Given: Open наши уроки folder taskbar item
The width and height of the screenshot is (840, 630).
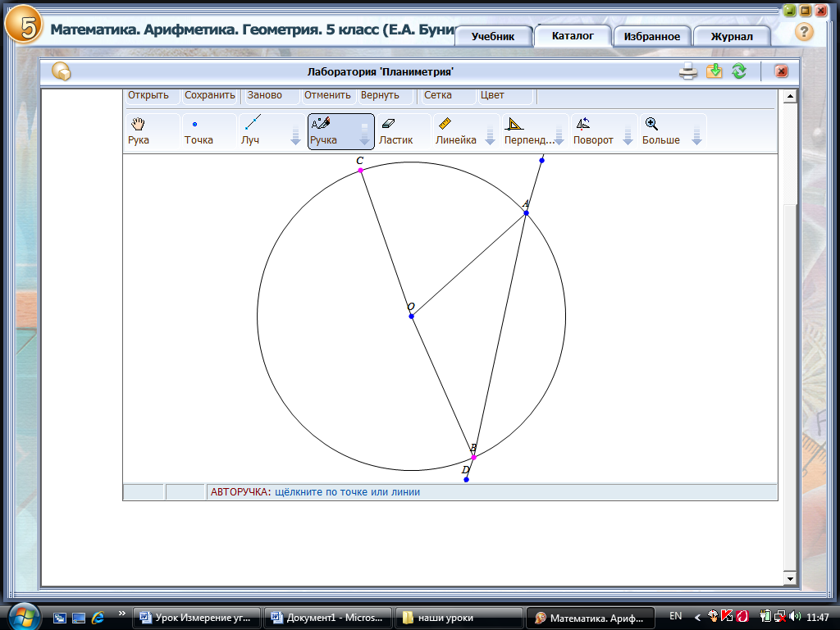Looking at the screenshot, I should [459, 618].
